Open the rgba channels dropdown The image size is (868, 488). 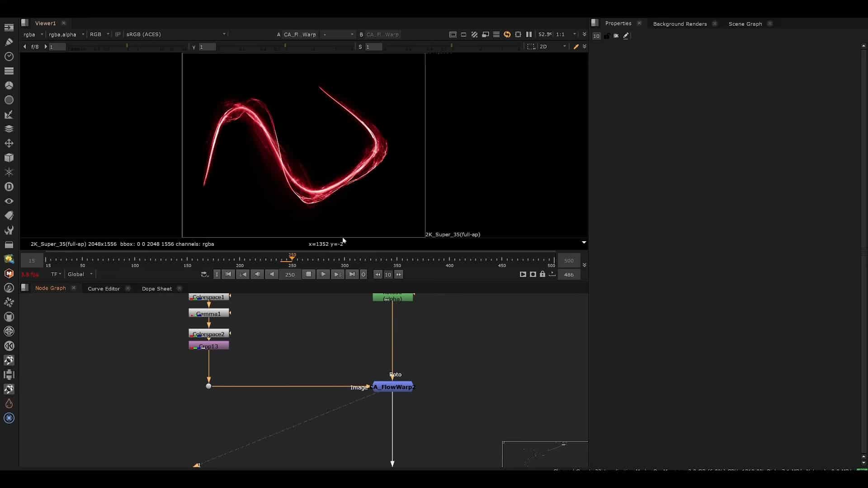coord(33,34)
